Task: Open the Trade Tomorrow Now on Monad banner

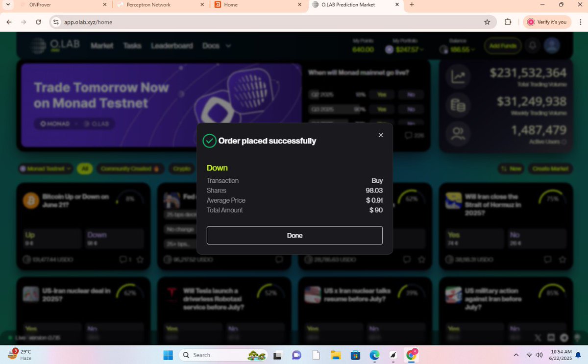Action: pyautogui.click(x=161, y=104)
